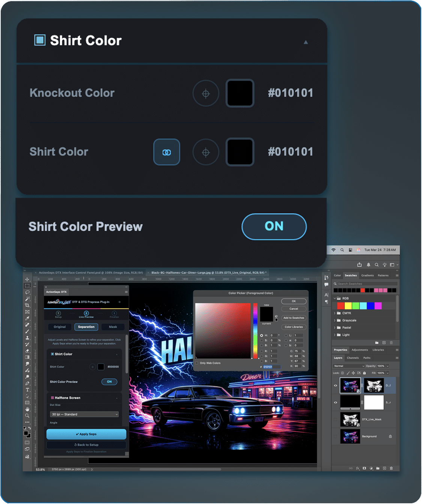
Task: Click the Apply Seps button
Action: [x=86, y=434]
